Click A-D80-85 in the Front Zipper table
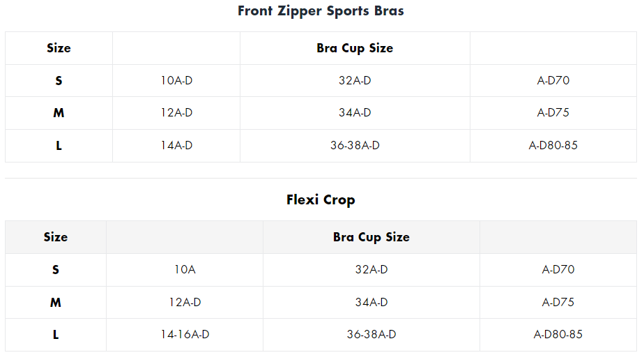The width and height of the screenshot is (644, 355). click(x=553, y=146)
